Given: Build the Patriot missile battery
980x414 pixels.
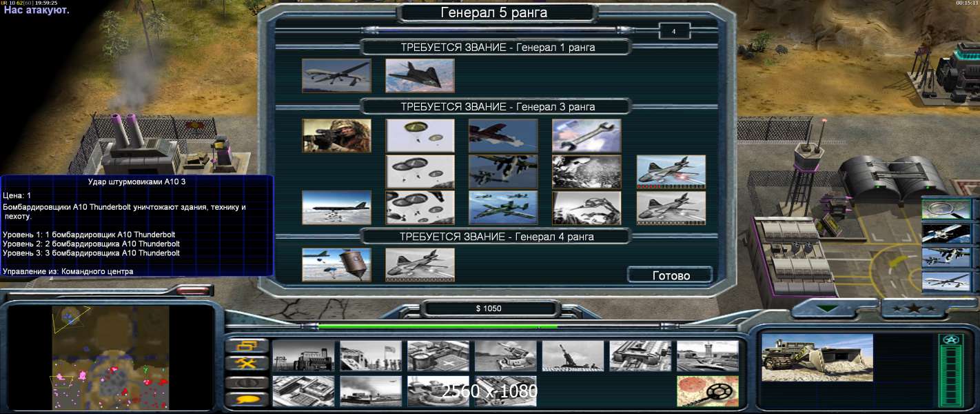Looking at the screenshot, I should pyautogui.click(x=506, y=356).
